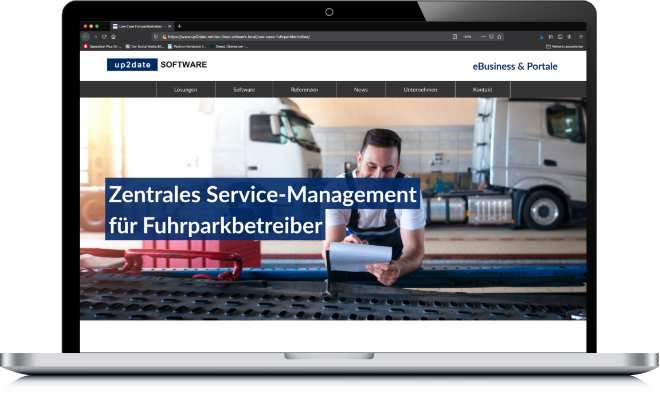
Task: Click the up2date SOFTWARE logo
Action: (x=157, y=64)
